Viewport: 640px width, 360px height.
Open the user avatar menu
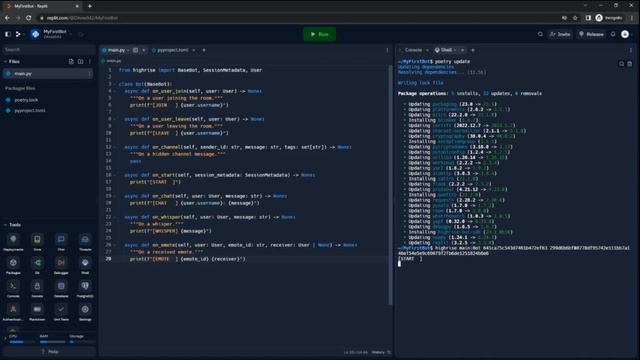625,34
